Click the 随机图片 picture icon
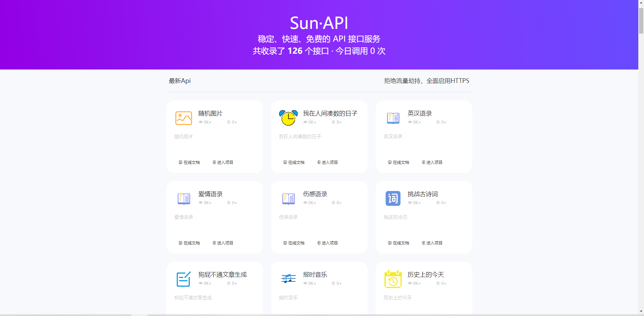This screenshot has height=316, width=644. (183, 118)
